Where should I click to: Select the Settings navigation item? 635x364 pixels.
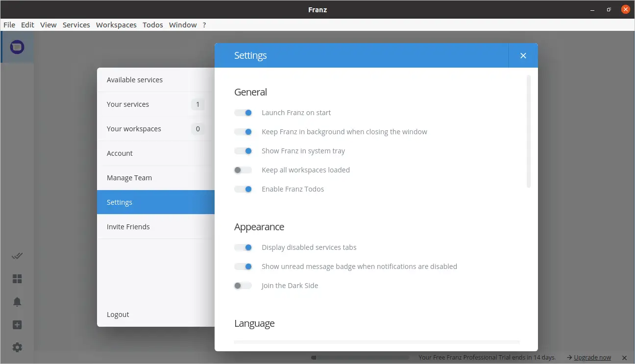(x=156, y=202)
